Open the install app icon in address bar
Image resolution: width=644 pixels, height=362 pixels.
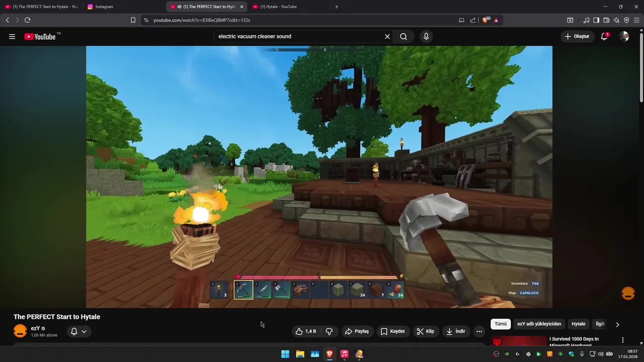tap(461, 20)
